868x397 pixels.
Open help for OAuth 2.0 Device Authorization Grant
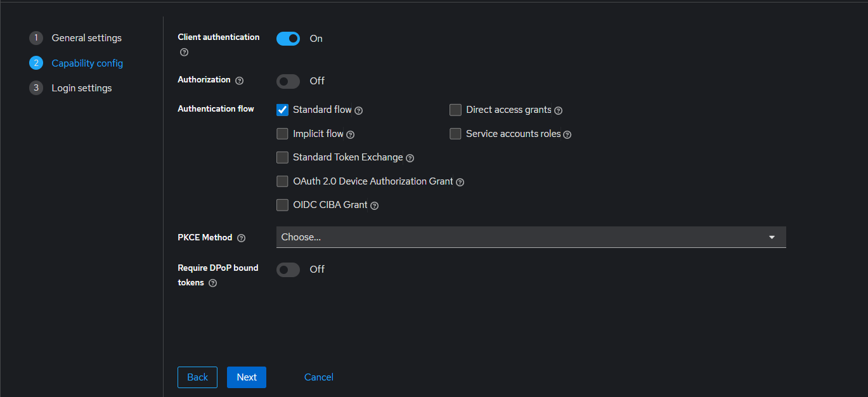click(460, 182)
